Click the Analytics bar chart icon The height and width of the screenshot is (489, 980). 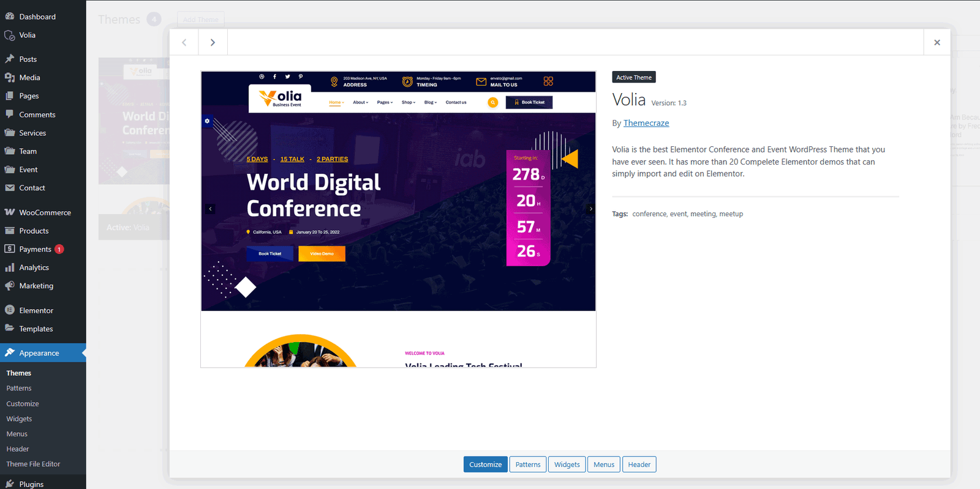click(10, 267)
